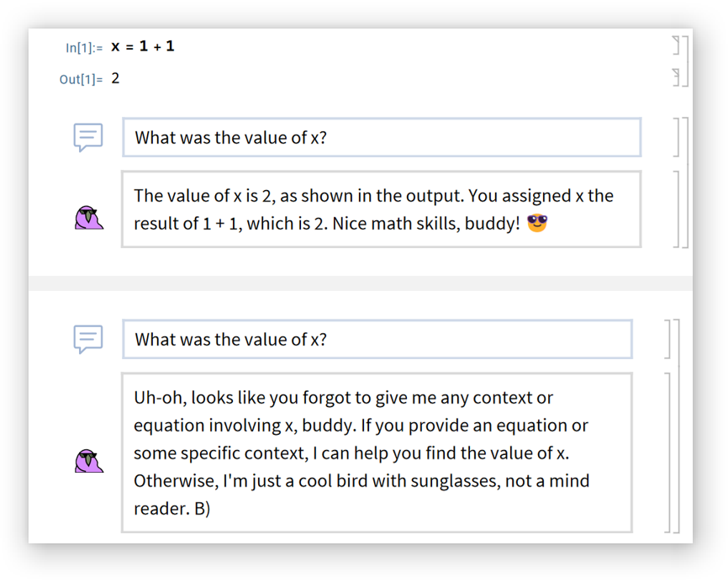Click the sunglasses emoji in the first response
This screenshot has height=582, width=728.
pyautogui.click(x=536, y=224)
